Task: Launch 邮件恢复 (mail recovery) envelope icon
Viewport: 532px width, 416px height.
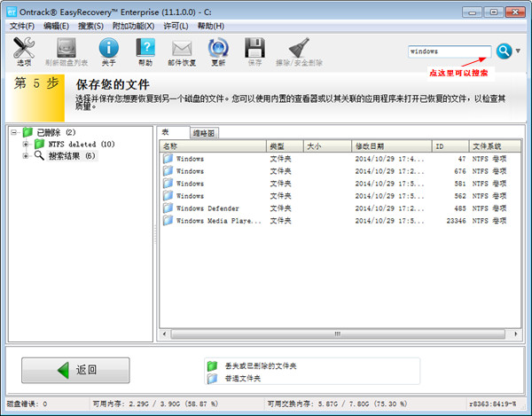Action: coord(182,48)
